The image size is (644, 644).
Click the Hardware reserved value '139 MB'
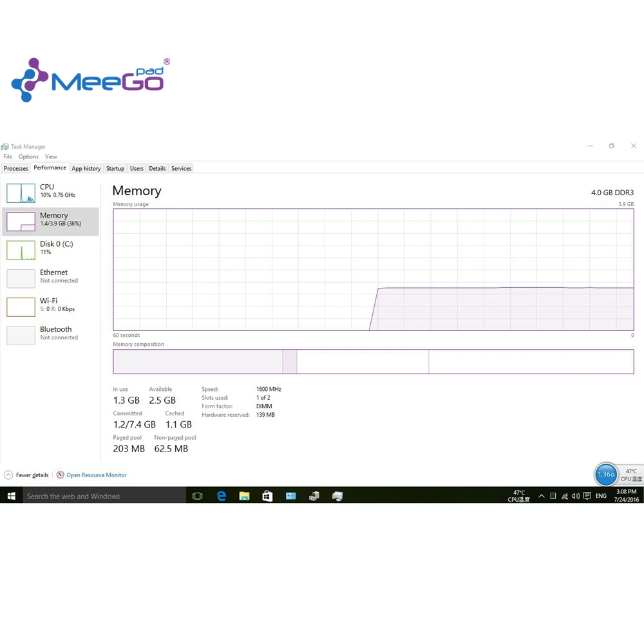click(x=265, y=415)
